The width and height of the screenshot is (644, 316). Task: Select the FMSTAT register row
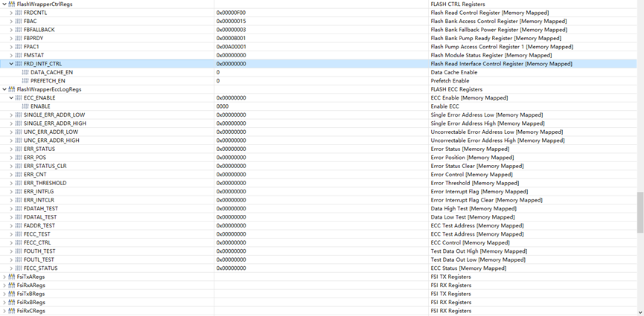coord(319,56)
